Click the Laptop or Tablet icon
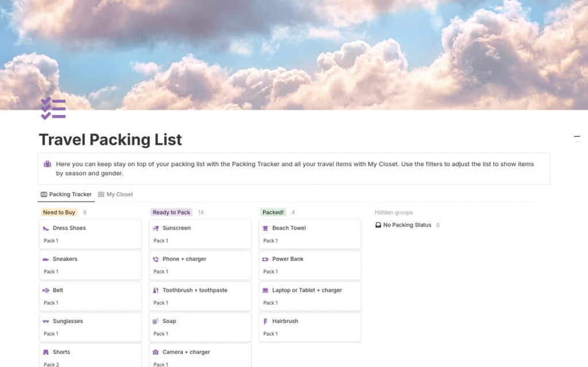This screenshot has width=588, height=367. pos(265,291)
